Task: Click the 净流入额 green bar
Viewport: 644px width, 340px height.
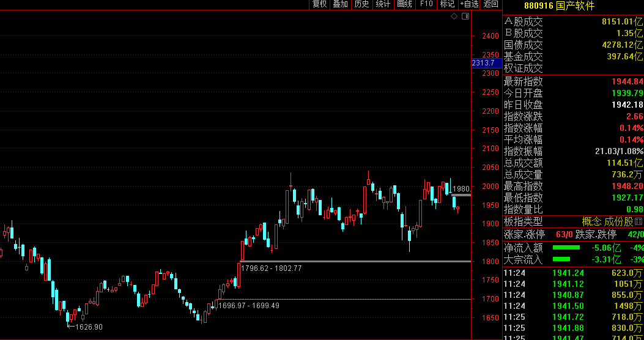Action: [566, 248]
